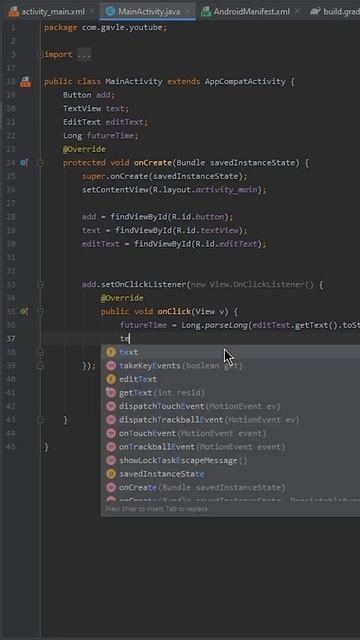Click the super.onCreate(savedInstanceState) line

(x=165, y=176)
